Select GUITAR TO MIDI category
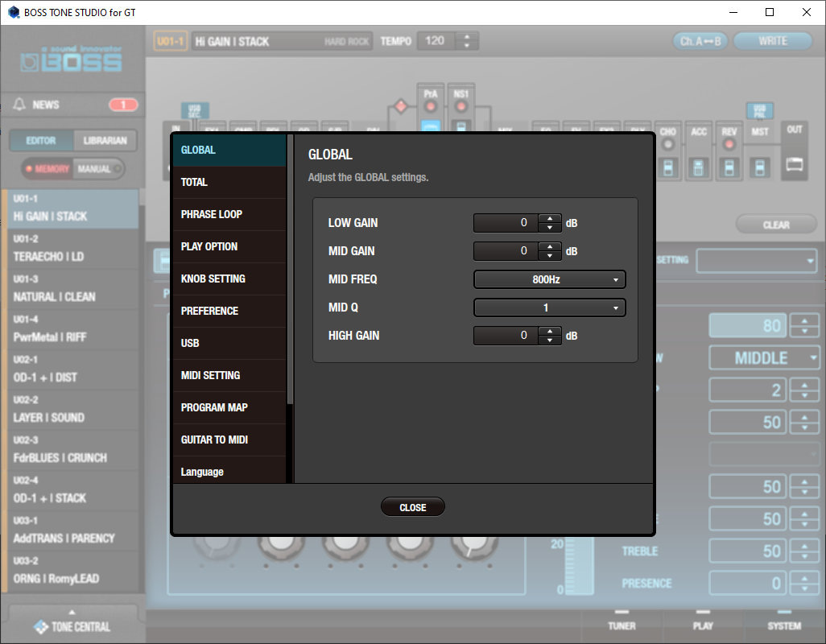This screenshot has width=826, height=644. click(229, 440)
